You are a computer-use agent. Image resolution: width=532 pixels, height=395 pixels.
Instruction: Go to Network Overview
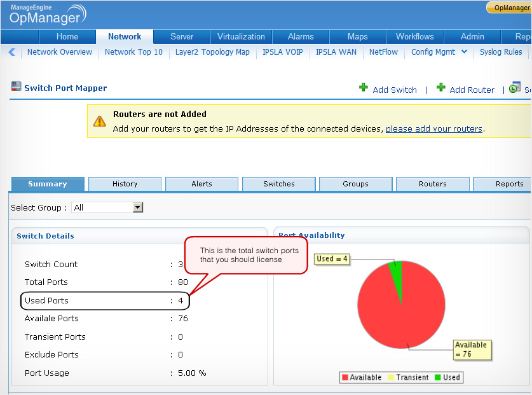point(60,52)
